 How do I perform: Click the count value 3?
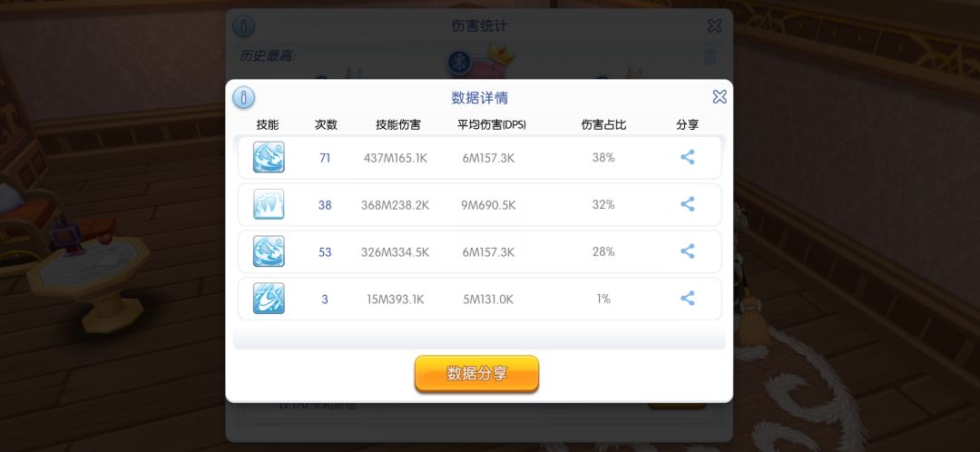[x=325, y=300]
